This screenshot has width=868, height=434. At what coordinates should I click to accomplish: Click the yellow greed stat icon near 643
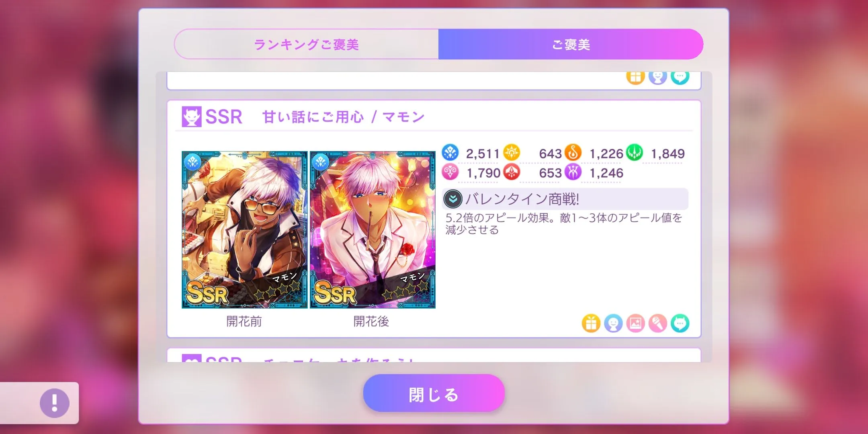point(512,153)
